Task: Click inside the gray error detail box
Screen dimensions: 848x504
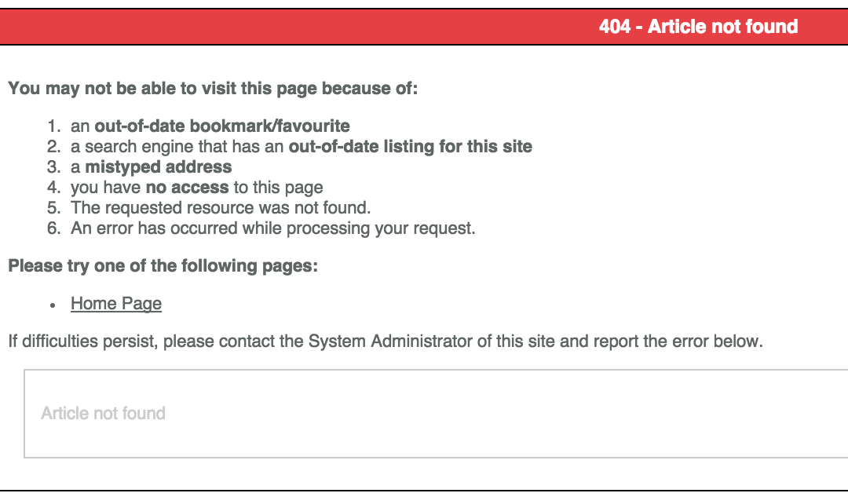Action: [424, 413]
